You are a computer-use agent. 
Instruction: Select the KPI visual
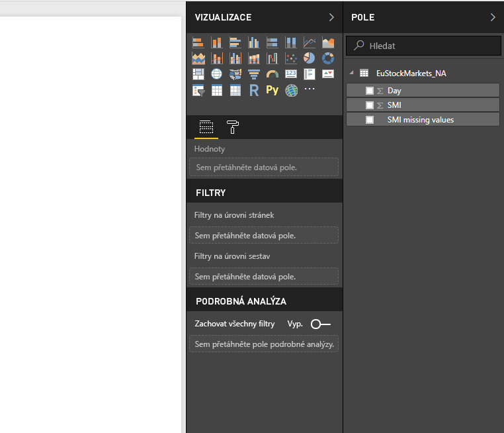click(328, 74)
